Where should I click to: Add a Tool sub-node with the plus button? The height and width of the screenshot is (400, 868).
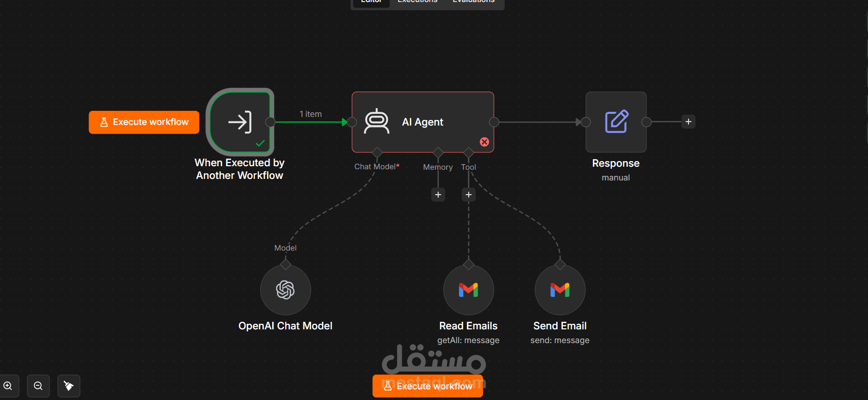point(469,195)
